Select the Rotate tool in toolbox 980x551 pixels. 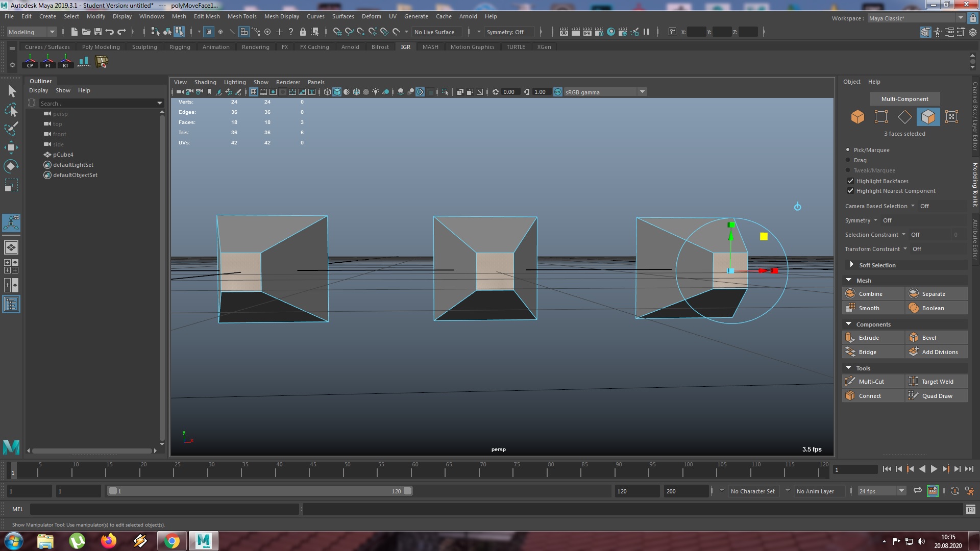(x=11, y=166)
